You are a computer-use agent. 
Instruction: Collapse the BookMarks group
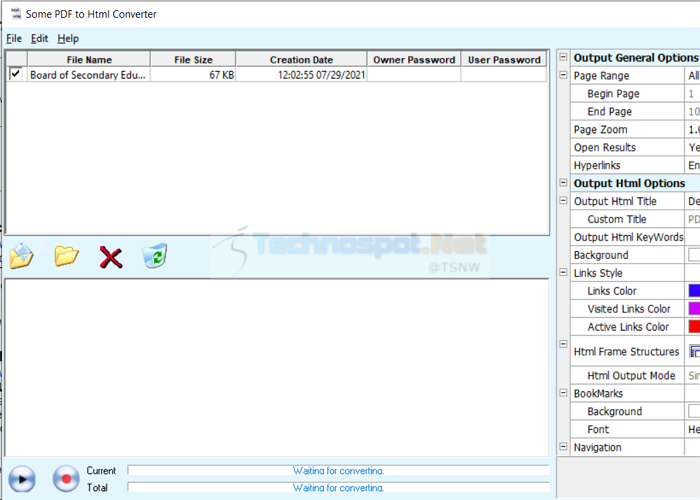pyautogui.click(x=563, y=393)
